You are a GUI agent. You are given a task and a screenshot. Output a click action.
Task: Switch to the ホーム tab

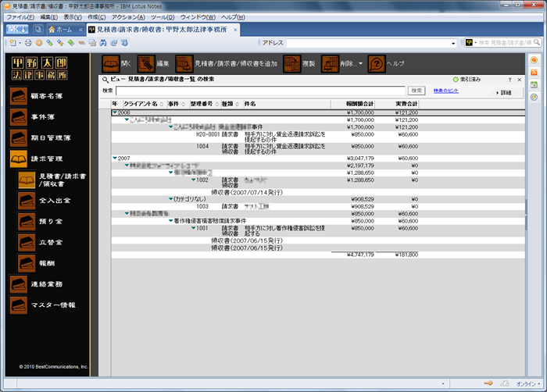click(x=63, y=30)
